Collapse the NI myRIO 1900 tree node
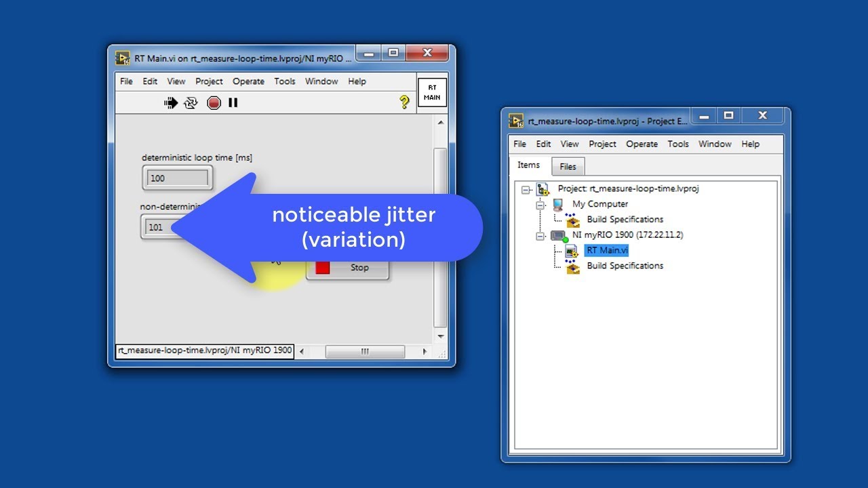This screenshot has height=488, width=868. [540, 236]
